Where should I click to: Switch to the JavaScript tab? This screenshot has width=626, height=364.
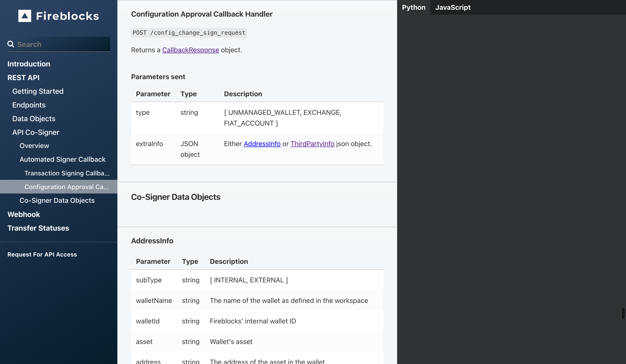pyautogui.click(x=453, y=7)
